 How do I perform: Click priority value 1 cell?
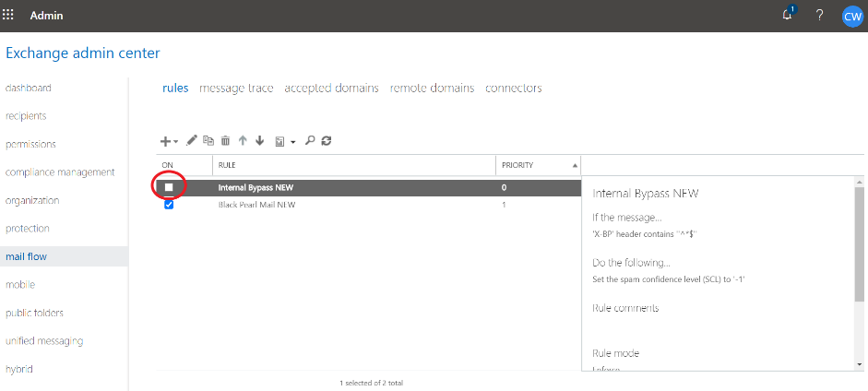(504, 205)
